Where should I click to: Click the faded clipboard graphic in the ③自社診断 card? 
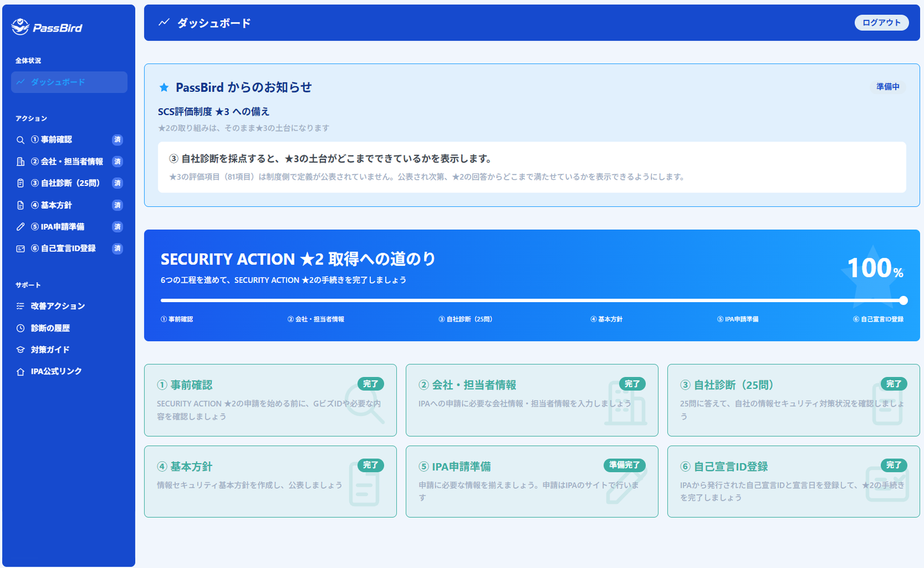pos(888,404)
